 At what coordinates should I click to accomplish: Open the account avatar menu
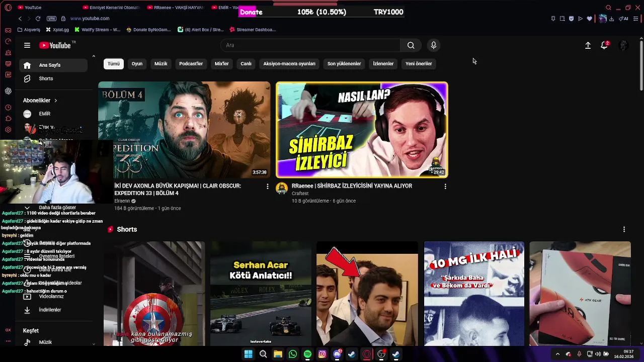click(623, 45)
